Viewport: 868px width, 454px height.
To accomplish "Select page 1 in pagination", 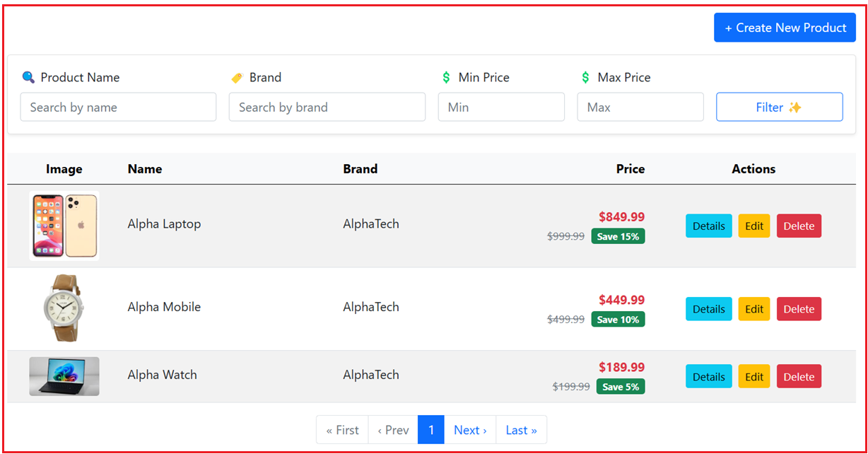I will (431, 430).
